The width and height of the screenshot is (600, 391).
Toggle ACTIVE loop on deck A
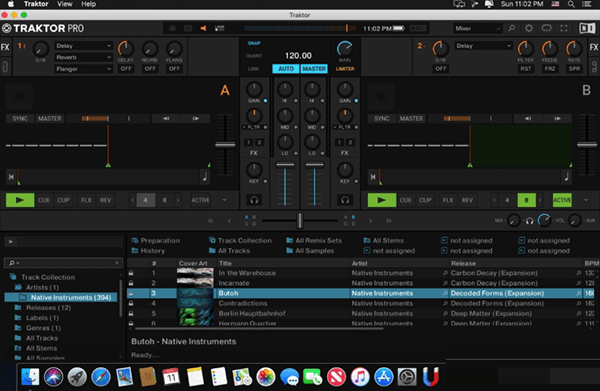point(201,200)
